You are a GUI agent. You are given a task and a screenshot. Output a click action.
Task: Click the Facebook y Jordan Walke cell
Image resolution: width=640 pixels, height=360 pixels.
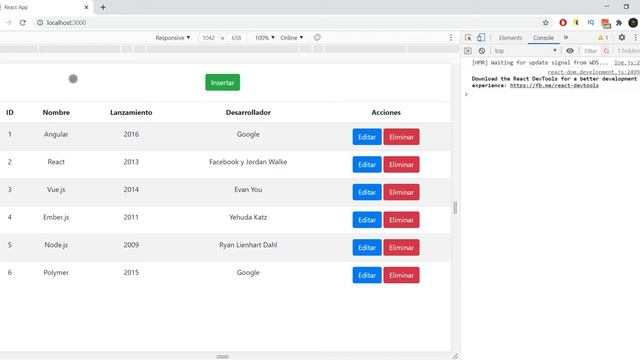click(x=248, y=162)
